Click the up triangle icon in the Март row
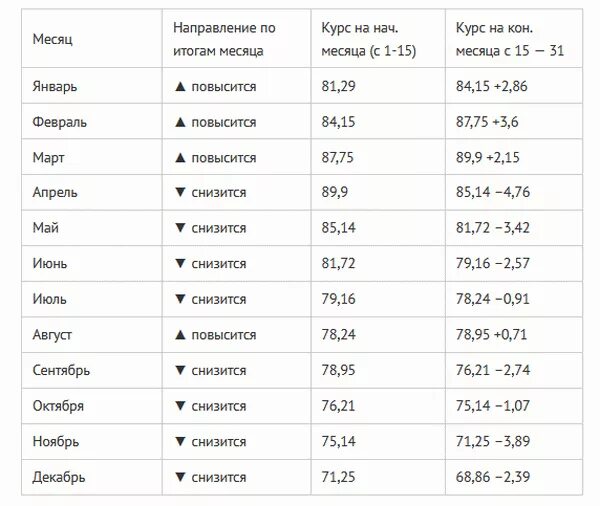The image size is (600, 506). pyautogui.click(x=180, y=158)
